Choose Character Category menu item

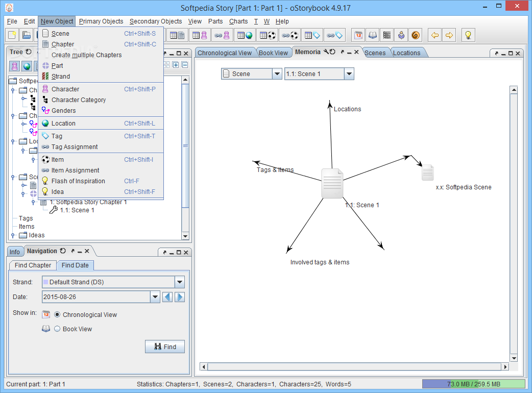click(x=101, y=100)
